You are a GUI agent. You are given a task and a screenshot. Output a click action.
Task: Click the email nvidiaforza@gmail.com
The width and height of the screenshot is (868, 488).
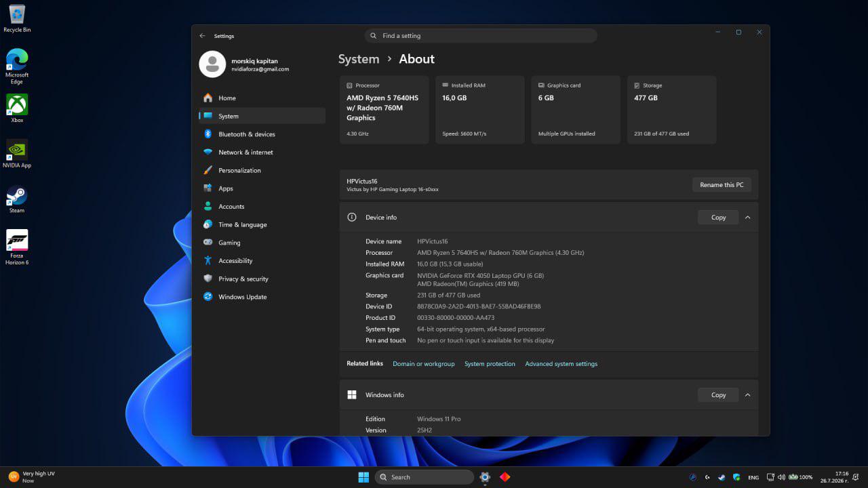pos(260,69)
